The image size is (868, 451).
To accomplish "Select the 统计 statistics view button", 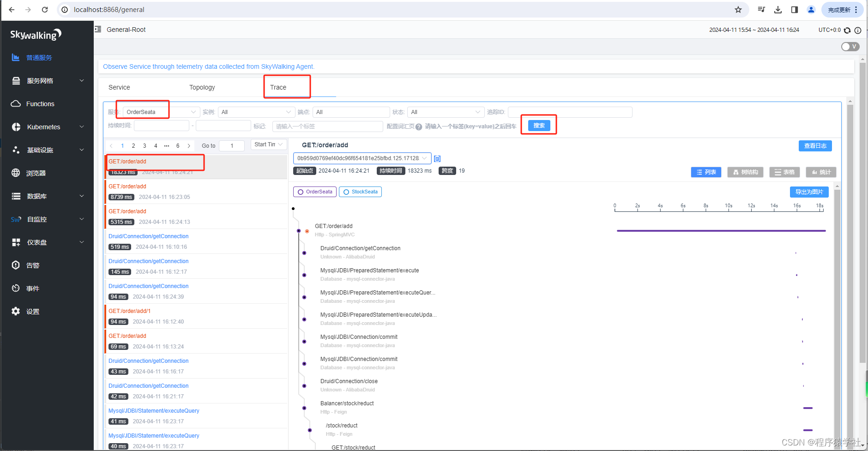I will [x=821, y=172].
